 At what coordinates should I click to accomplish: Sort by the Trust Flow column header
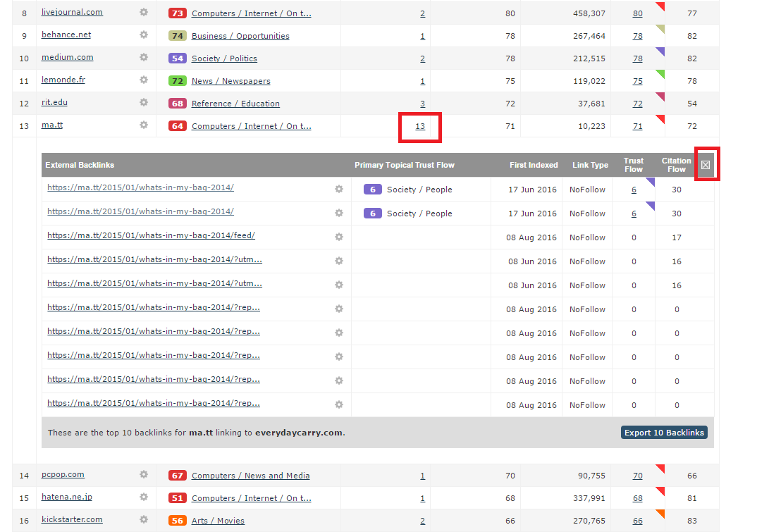coord(633,165)
